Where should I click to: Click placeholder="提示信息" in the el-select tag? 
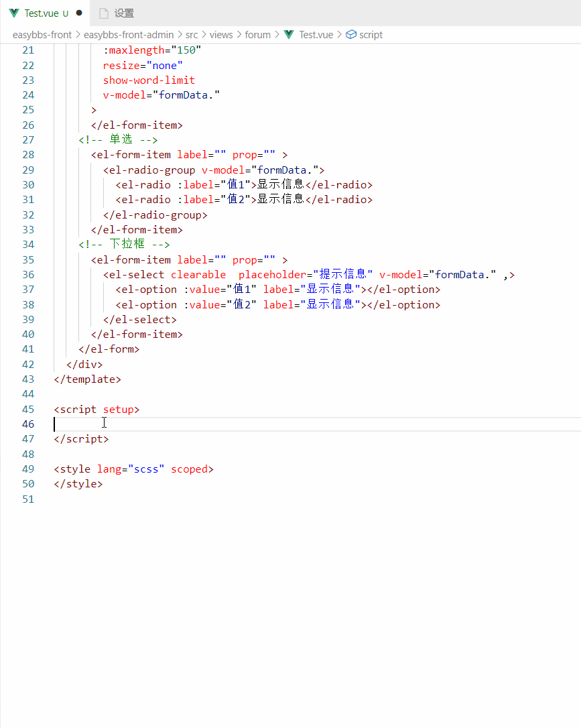306,274
